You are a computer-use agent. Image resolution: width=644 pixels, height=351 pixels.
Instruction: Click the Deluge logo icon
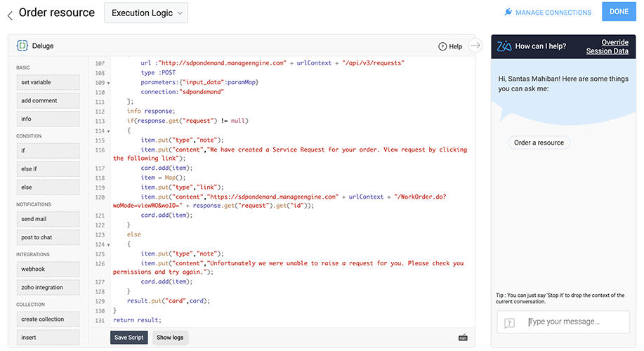coord(22,46)
